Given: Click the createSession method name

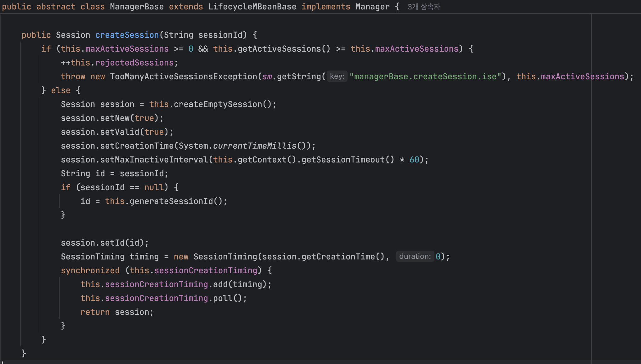Looking at the screenshot, I should click(x=127, y=35).
